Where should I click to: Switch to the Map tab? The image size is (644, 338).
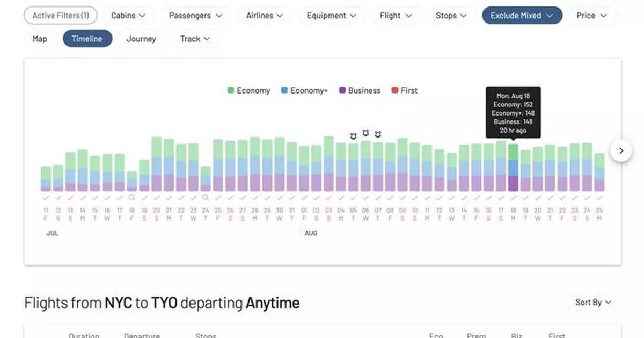pos(39,38)
